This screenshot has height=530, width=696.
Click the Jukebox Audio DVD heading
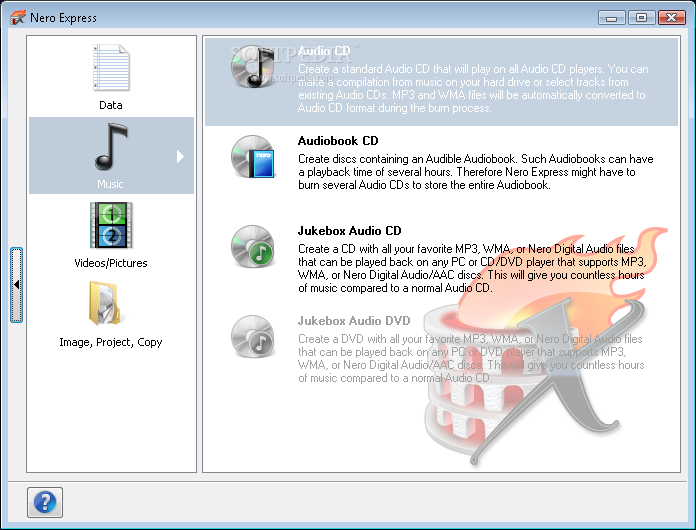coord(355,321)
